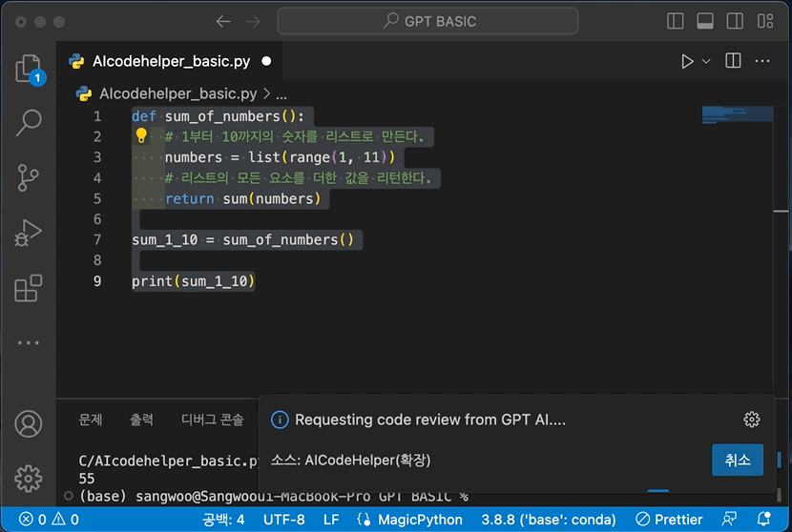Screen dimensions: 792x532
Task: Change indentation via 공백: 4
Action: (223, 520)
